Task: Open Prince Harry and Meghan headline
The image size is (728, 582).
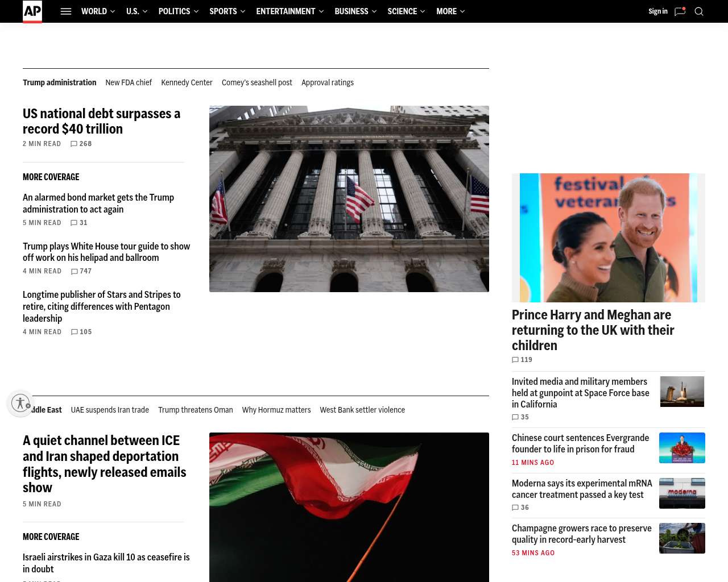Action: pyautogui.click(x=593, y=330)
